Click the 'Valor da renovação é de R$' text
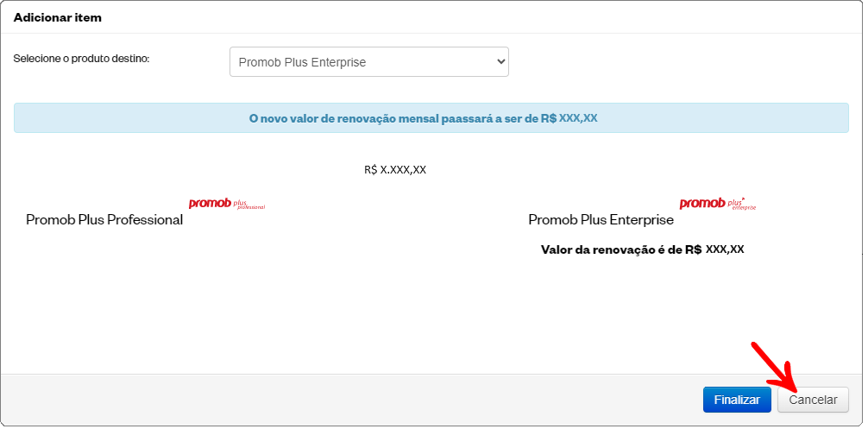 [x=621, y=249]
